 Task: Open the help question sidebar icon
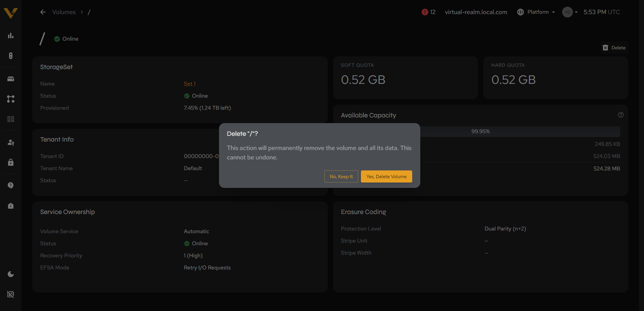11,186
